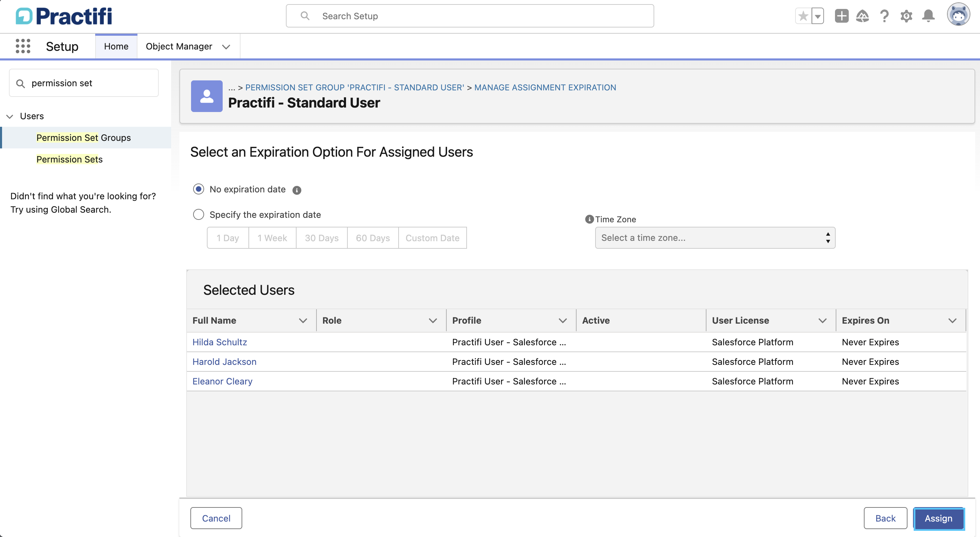Open the App Launcher dots grid
This screenshot has height=537, width=980.
23,46
